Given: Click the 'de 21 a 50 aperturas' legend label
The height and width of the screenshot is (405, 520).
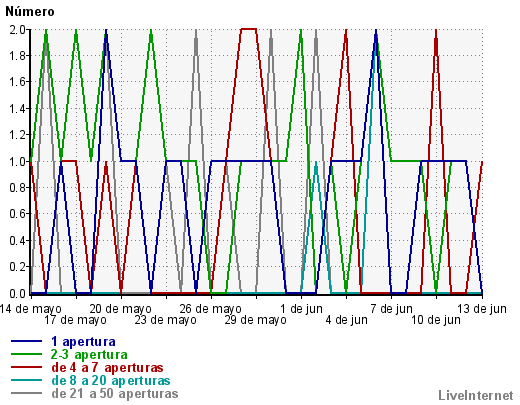Looking at the screenshot, I should coord(115,393).
